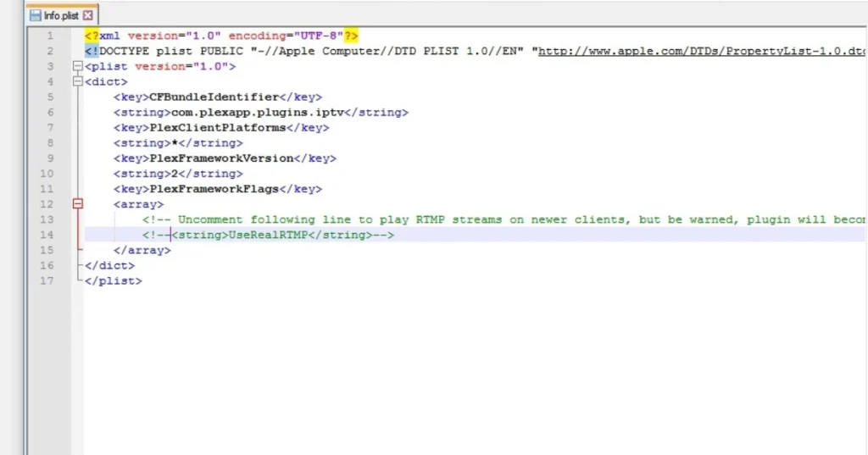Click line number 13 in the margin
The image size is (868, 455).
pyautogui.click(x=47, y=219)
